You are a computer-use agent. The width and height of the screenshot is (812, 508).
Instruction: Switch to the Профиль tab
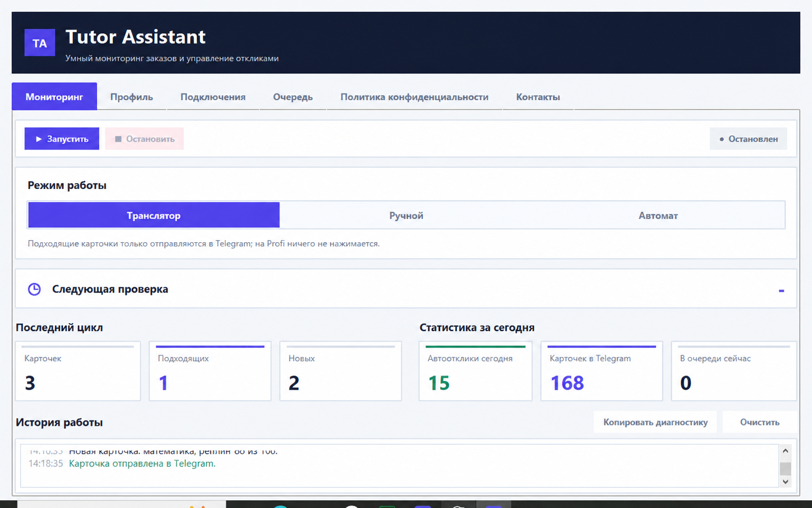click(x=132, y=97)
